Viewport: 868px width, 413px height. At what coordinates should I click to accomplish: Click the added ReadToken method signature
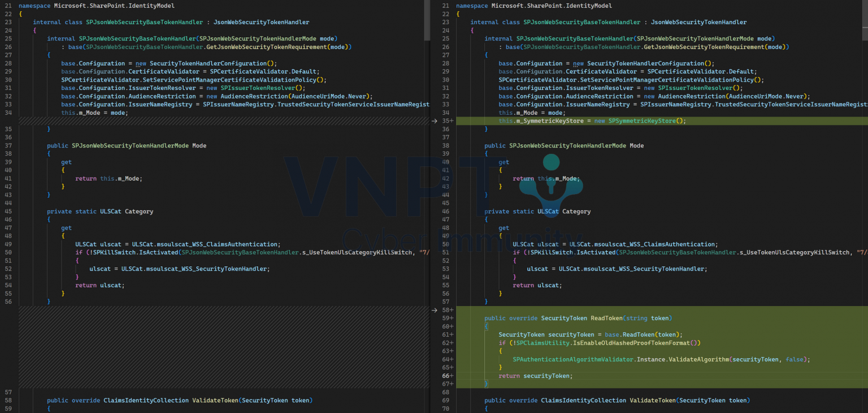(578, 318)
